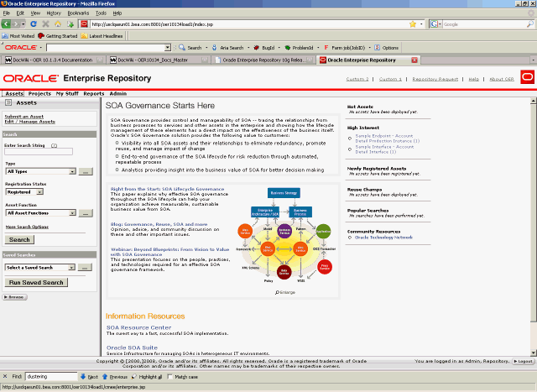
Task: Open the Oracle toolbar Options icon
Action: point(377,48)
